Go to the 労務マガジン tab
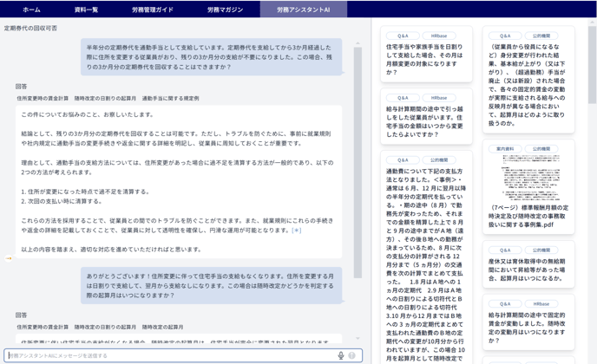Screen dimensions: 597x364 tap(225, 10)
